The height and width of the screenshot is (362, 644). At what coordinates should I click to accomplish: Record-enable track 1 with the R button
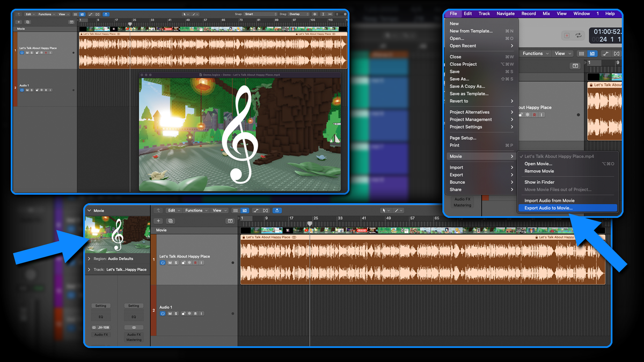[195, 263]
